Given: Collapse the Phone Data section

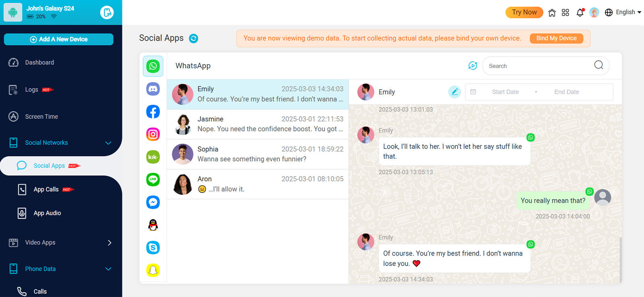Looking at the screenshot, I should point(108,269).
